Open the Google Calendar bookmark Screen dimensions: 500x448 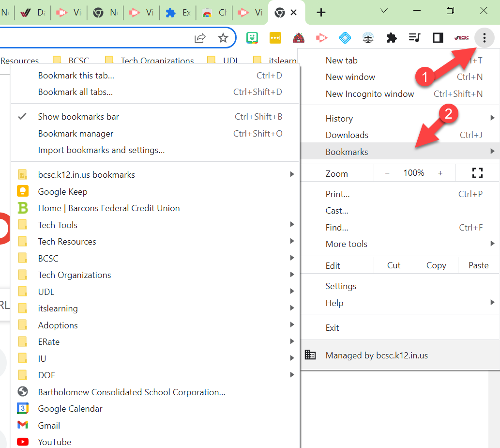pyautogui.click(x=155, y=409)
